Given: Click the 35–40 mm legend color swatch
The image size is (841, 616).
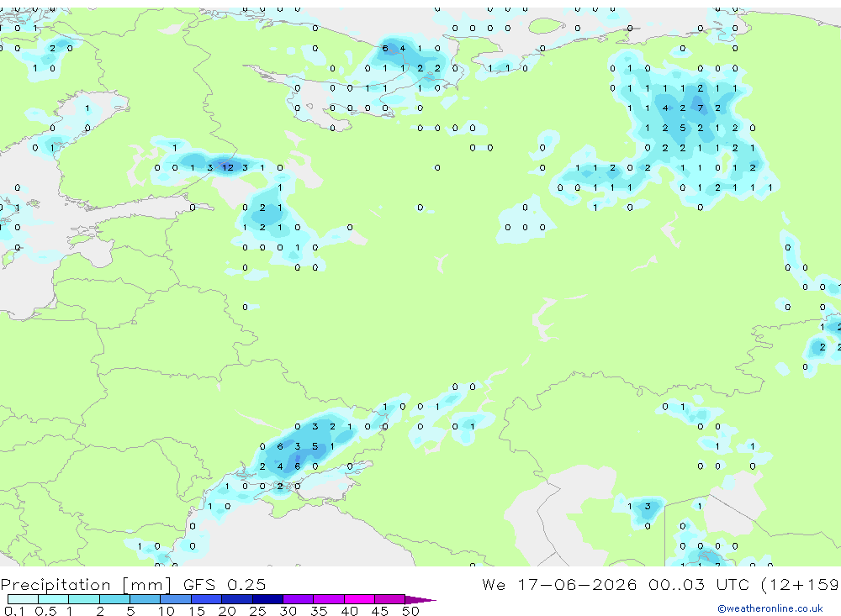Looking at the screenshot, I should click(x=329, y=599).
